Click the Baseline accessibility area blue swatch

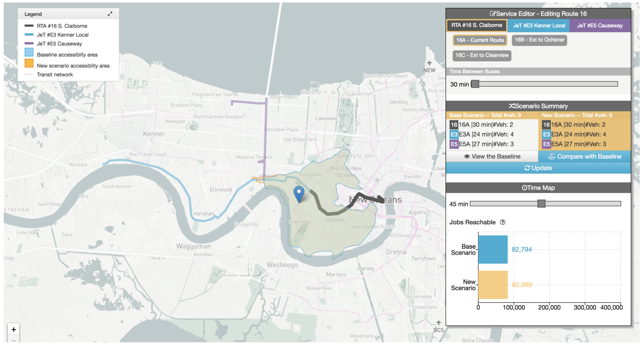(x=29, y=52)
